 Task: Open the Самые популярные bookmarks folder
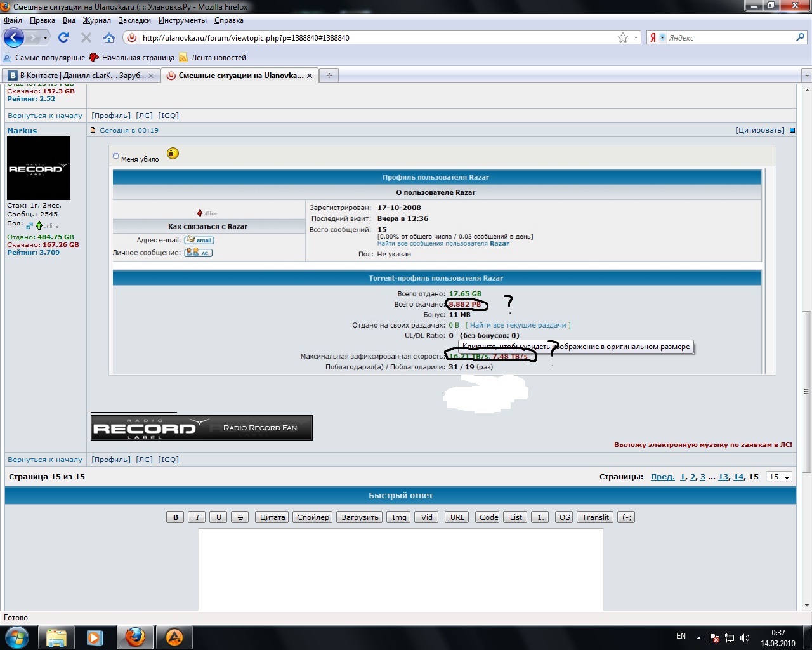(44, 58)
